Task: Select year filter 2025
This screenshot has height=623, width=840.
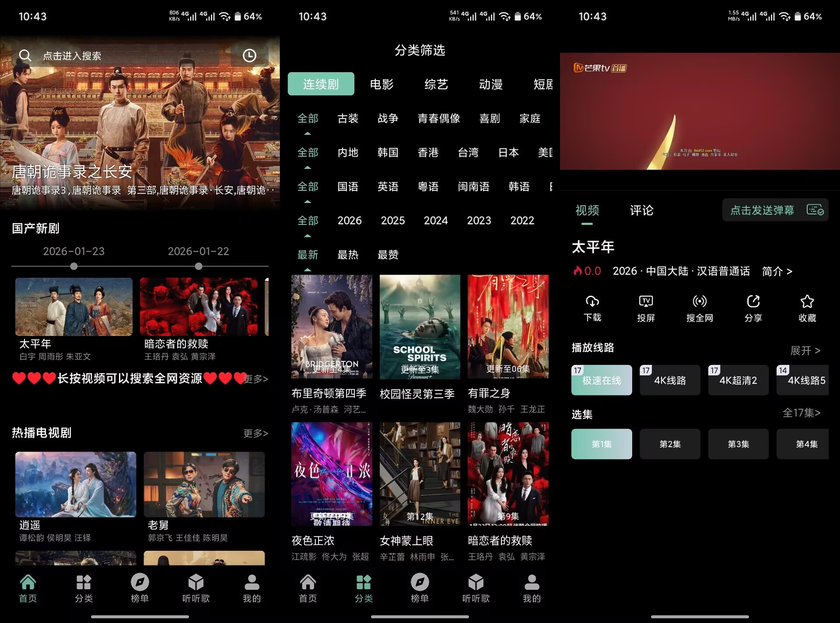Action: [392, 220]
